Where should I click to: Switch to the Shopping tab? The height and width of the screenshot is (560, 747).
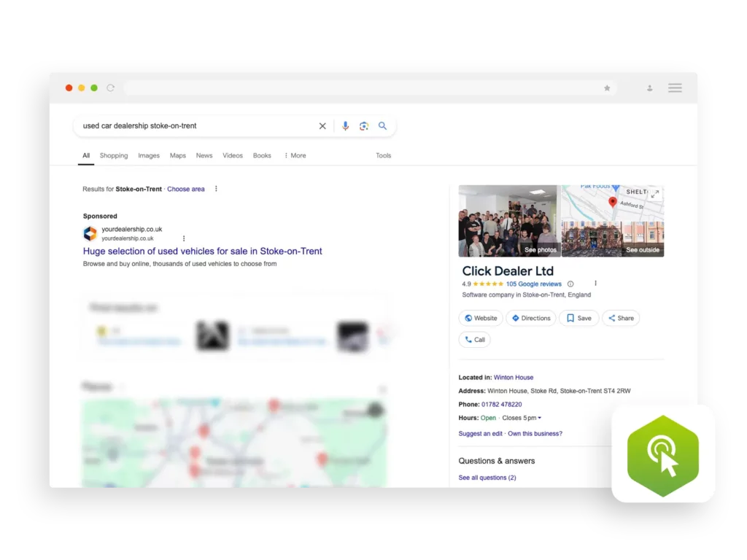[114, 156]
